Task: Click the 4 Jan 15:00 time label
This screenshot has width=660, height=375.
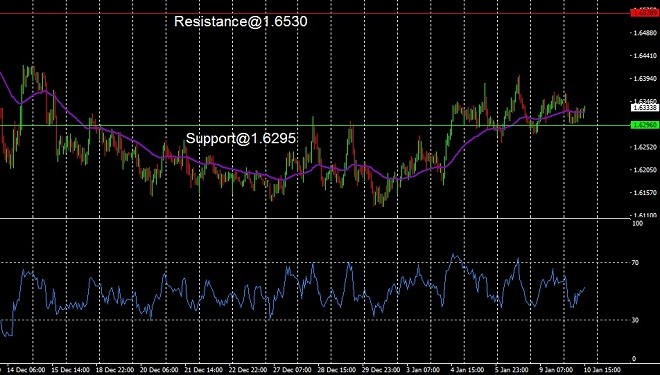Action: (x=467, y=370)
